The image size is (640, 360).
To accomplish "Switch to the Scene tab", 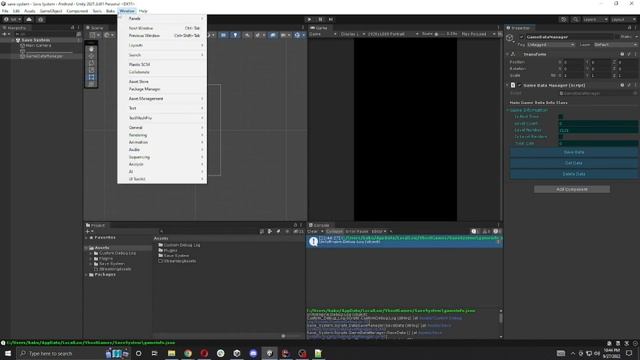I will click(95, 28).
